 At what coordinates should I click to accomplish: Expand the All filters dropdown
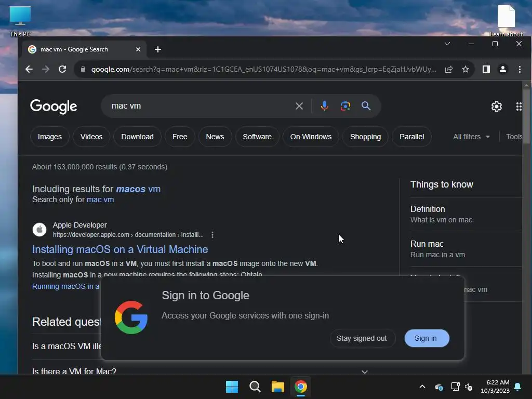(471, 137)
